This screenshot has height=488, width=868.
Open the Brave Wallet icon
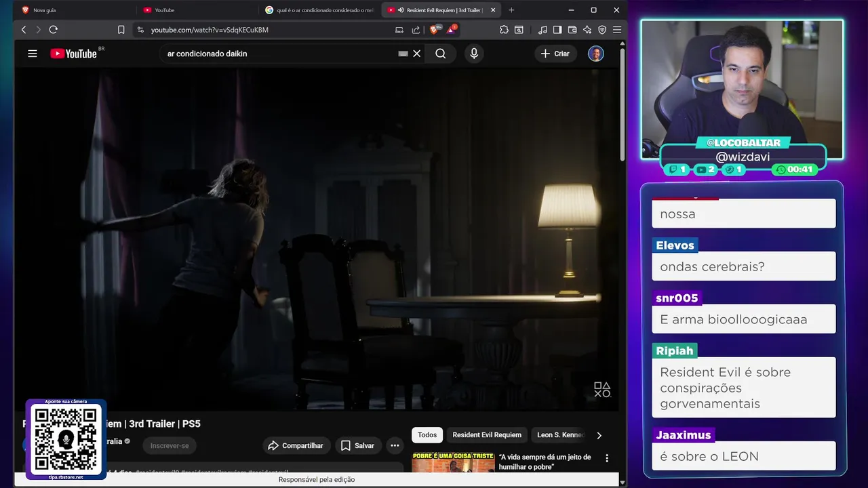pyautogui.click(x=572, y=30)
